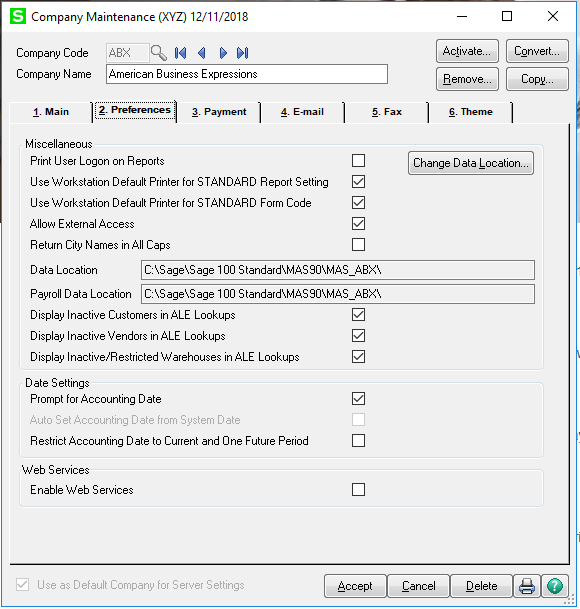580x609 pixels.
Task: Click the printer icon button
Action: [x=527, y=586]
